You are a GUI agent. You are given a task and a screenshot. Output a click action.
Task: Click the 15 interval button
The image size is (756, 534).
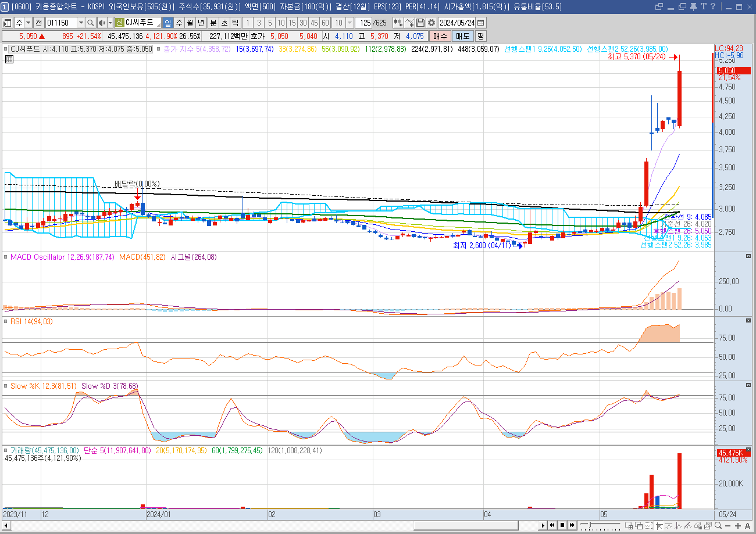coord(292,23)
